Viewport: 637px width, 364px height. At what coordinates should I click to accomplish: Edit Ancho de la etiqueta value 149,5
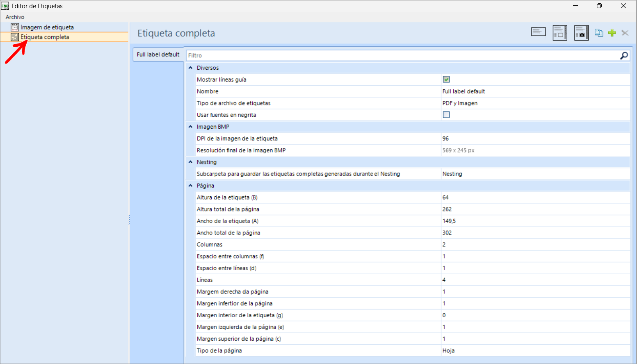[535, 221]
